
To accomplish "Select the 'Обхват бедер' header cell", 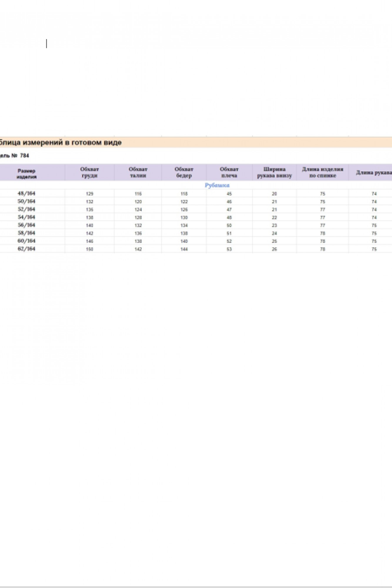I will tap(184, 172).
